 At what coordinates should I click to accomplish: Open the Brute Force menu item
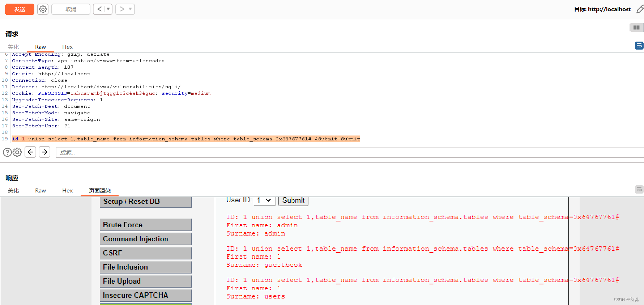point(146,225)
